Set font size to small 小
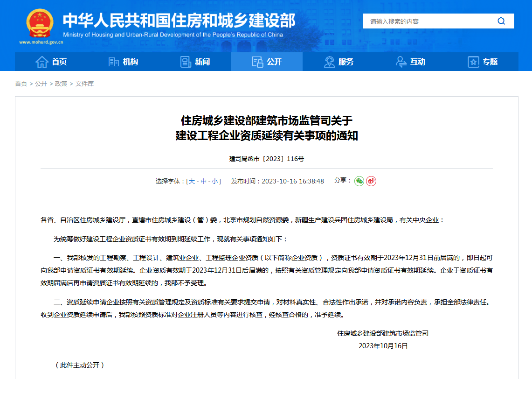 pos(215,181)
